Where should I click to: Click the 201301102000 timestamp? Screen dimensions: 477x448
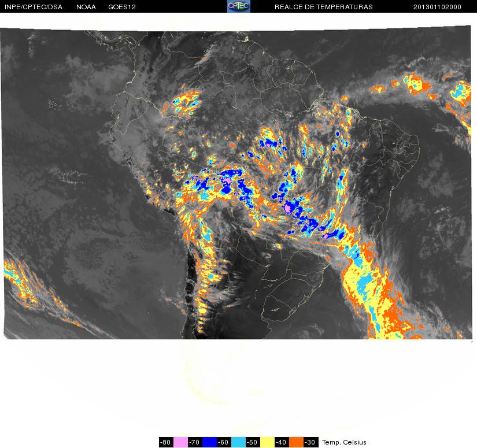[x=437, y=7]
